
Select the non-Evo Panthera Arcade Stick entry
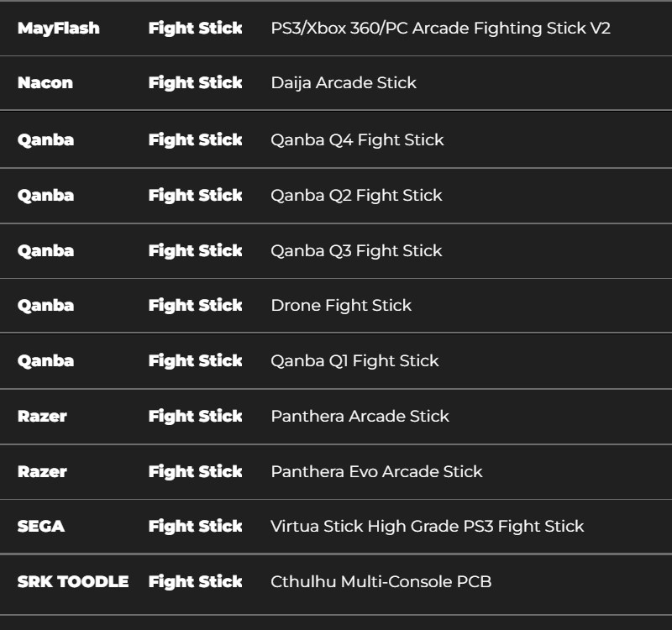(x=360, y=417)
